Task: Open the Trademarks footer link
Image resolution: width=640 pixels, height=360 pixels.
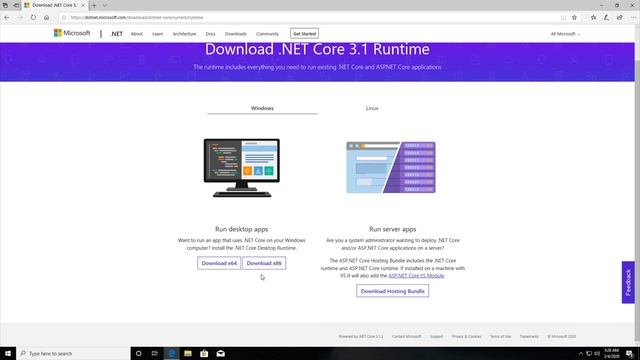Action: 529,336
